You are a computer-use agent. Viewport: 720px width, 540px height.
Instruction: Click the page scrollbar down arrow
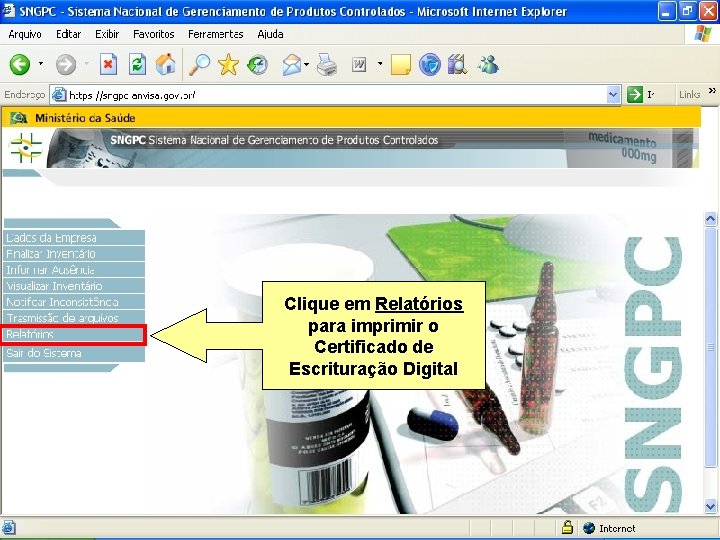pos(710,506)
